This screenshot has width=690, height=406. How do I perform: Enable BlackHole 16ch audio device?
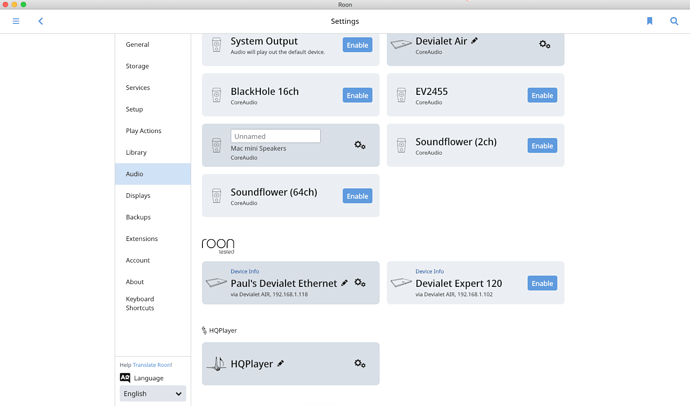pyautogui.click(x=357, y=95)
